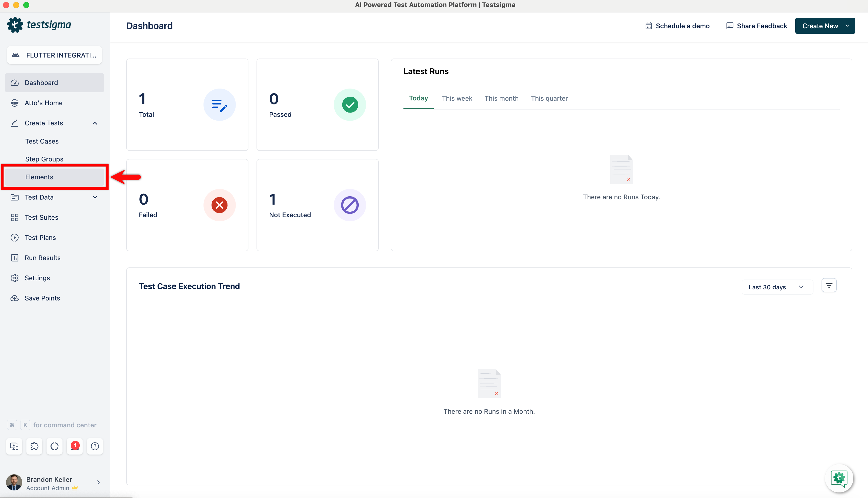This screenshot has height=498, width=868.
Task: Click the filter icon beside Last 30 days
Action: (829, 285)
